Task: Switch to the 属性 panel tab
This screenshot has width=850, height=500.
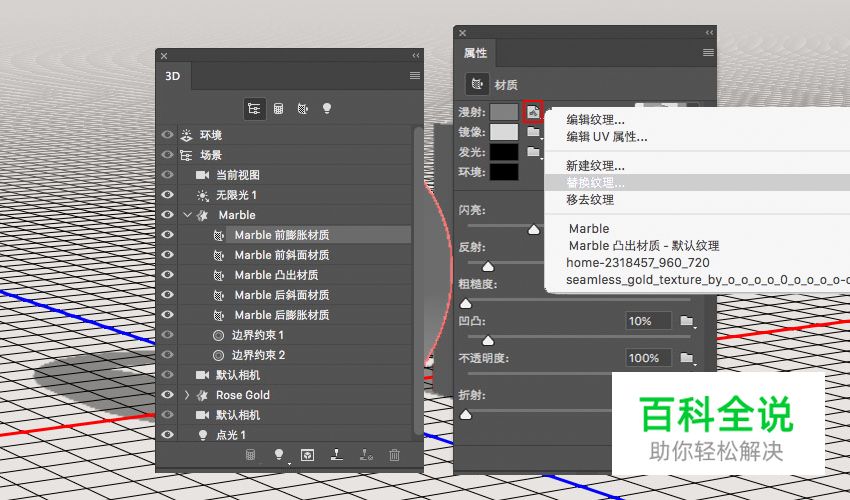Action: pyautogui.click(x=475, y=53)
